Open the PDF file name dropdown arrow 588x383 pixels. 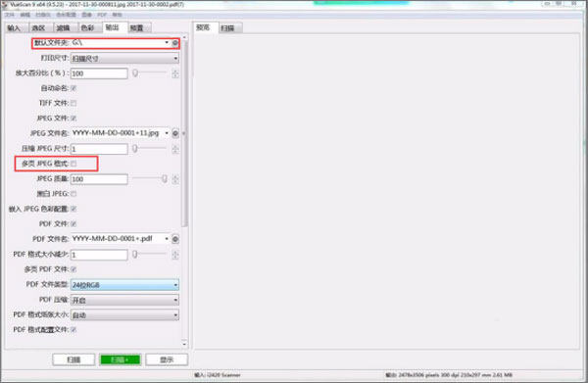pyautogui.click(x=167, y=239)
